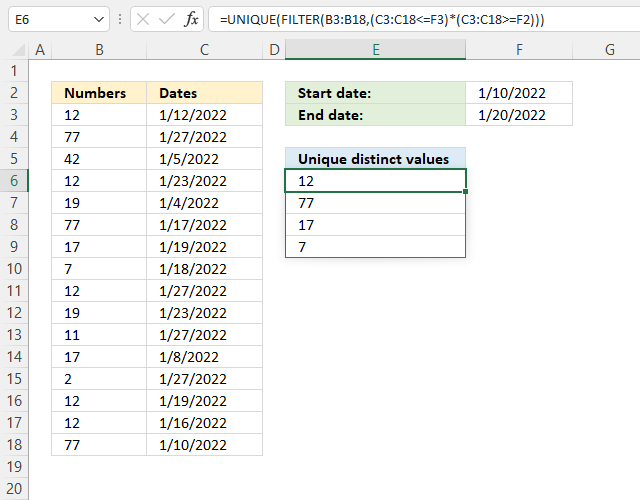
Task: Click number cell 2 in row 15
Action: pyautogui.click(x=99, y=379)
